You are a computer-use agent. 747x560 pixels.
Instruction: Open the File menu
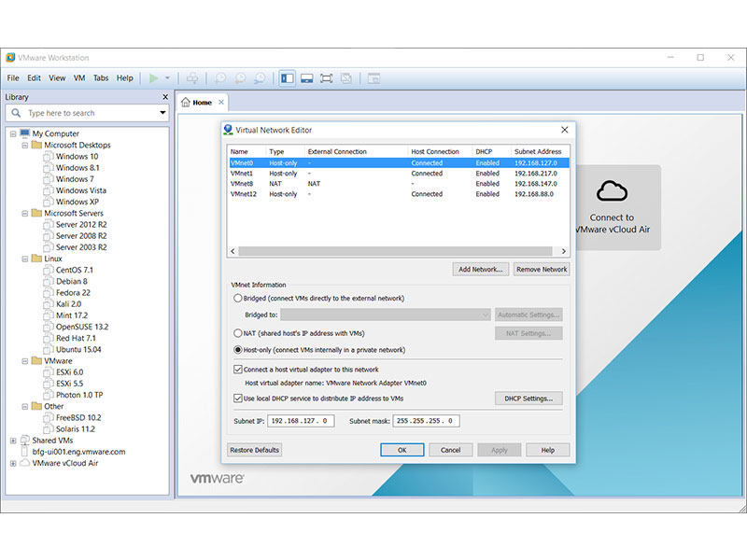(x=13, y=78)
